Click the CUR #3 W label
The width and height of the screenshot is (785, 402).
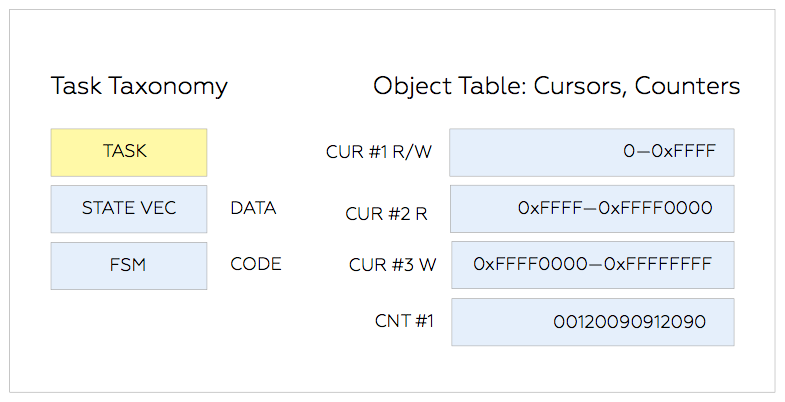click(x=392, y=265)
